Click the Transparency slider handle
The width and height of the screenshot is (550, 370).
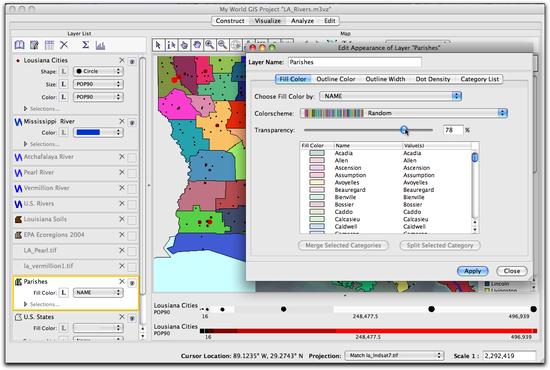(x=404, y=130)
